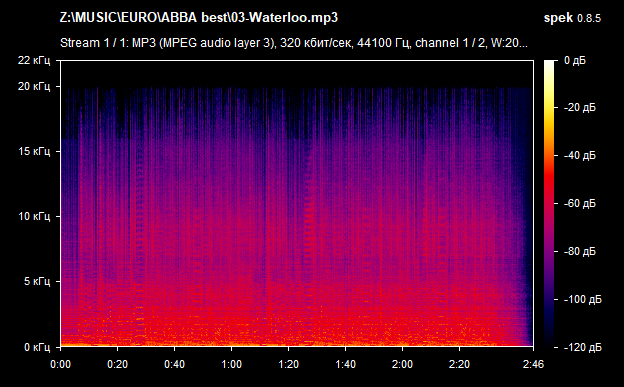Click the '0:20' time axis label
Screen dimensions: 624x387
tap(117, 364)
